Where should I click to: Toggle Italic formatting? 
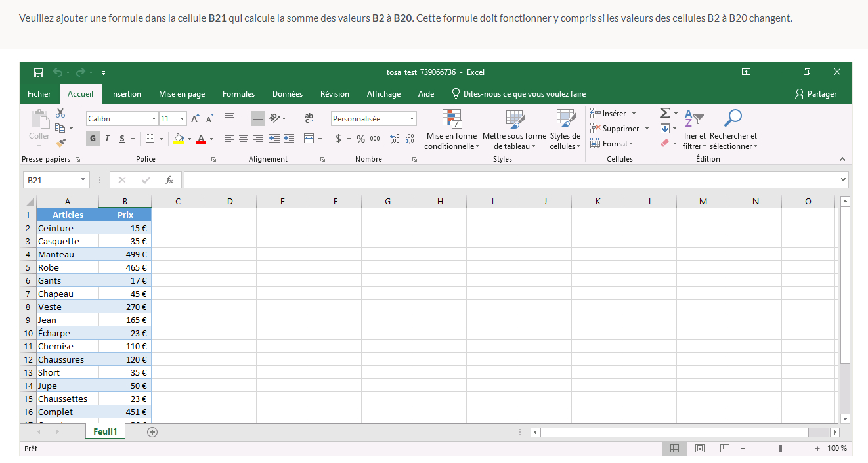tap(108, 139)
